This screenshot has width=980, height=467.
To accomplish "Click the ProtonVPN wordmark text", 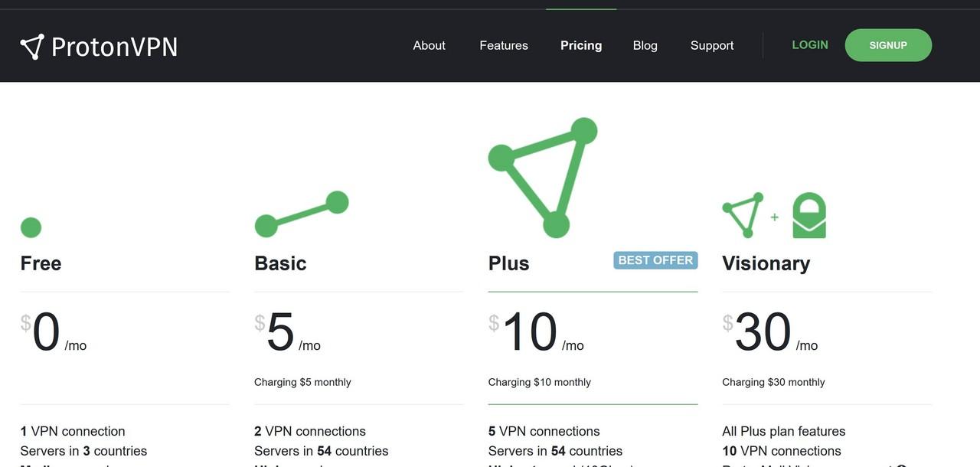I will (115, 47).
